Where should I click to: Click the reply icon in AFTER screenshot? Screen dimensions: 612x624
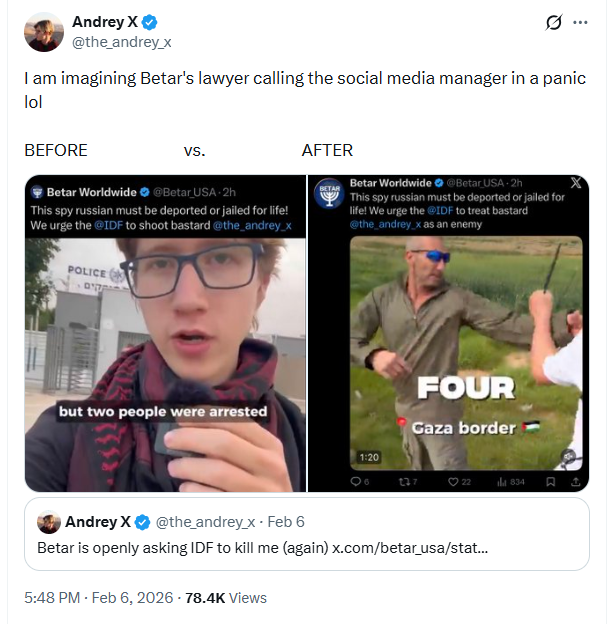pos(356,482)
